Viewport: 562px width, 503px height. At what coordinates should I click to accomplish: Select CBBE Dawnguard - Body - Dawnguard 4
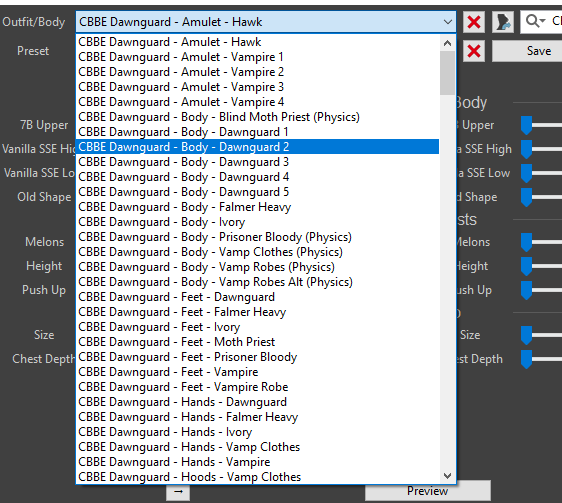pos(257,177)
